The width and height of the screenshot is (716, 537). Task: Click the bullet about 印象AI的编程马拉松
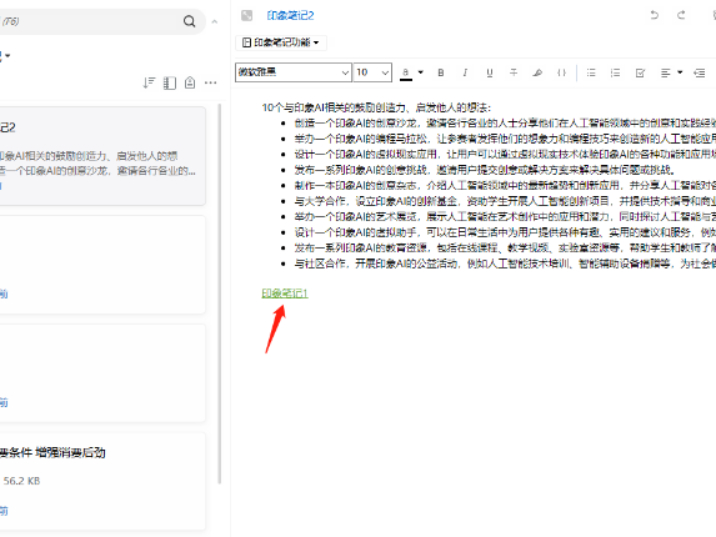point(505,139)
